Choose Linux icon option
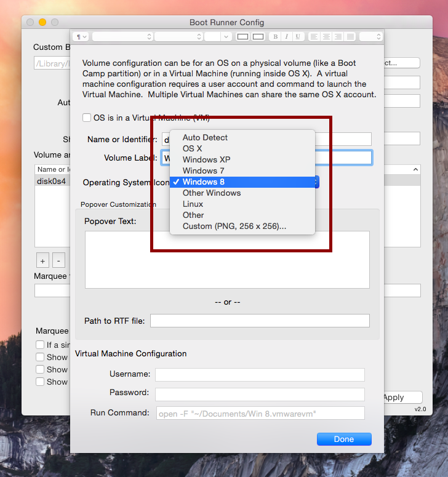The height and width of the screenshot is (477, 448). coord(242,204)
